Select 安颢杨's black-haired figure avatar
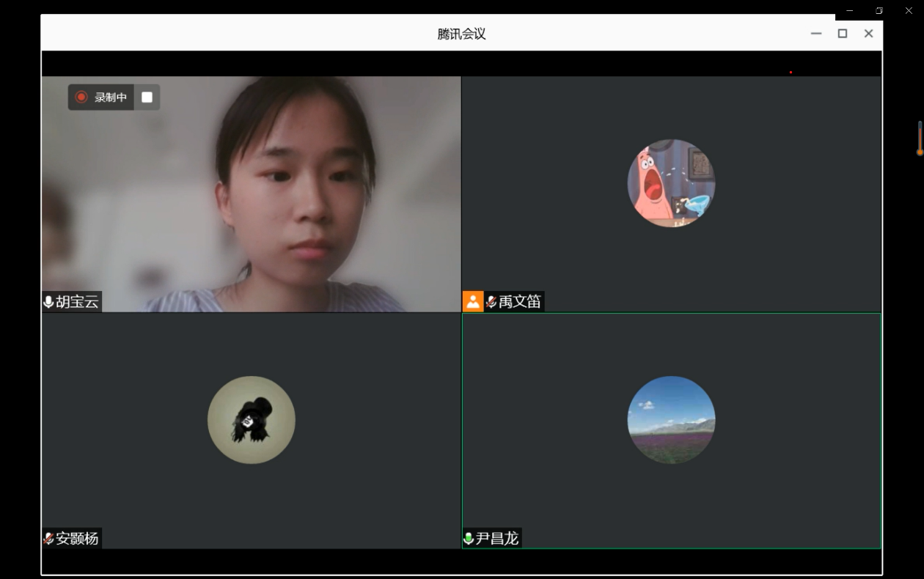Screen dimensions: 924x579 click(x=251, y=420)
